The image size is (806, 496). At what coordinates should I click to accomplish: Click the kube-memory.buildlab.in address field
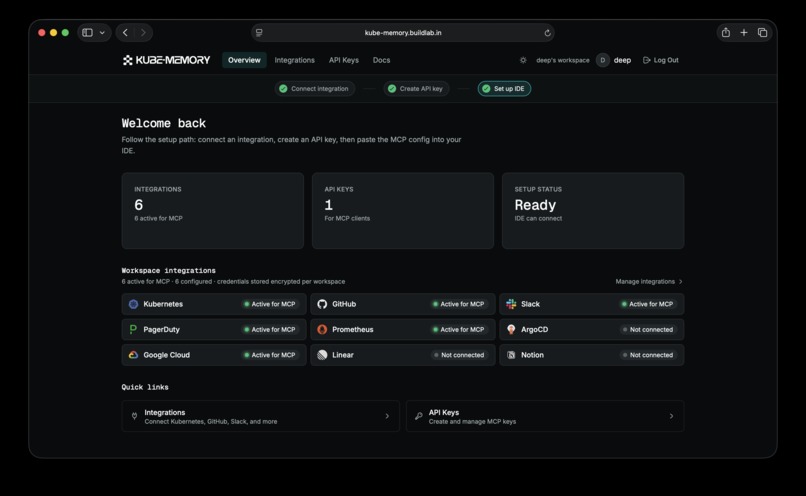(x=403, y=32)
